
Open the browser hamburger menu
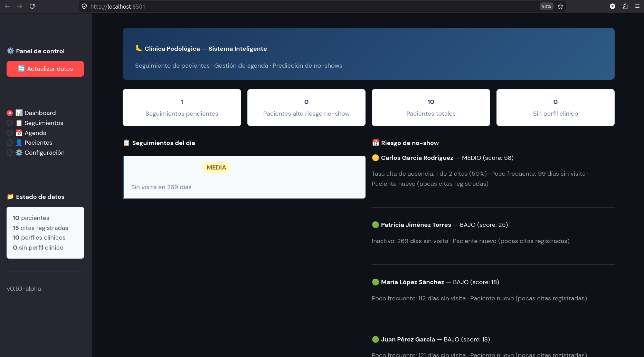(637, 6)
